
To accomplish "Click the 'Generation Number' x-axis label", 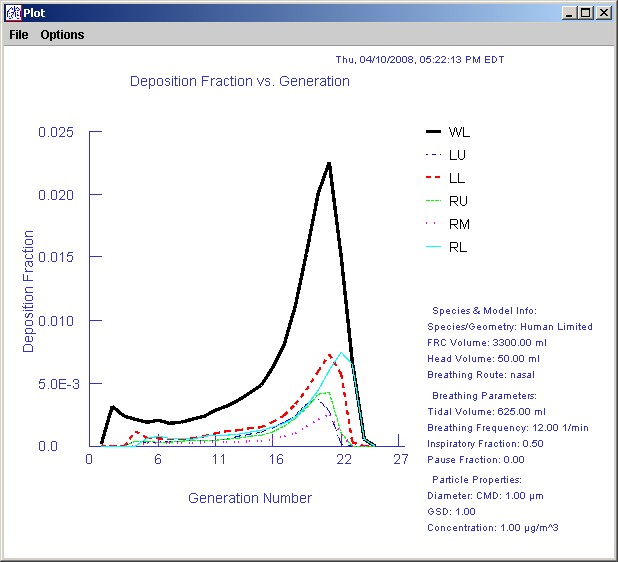I will click(x=249, y=498).
